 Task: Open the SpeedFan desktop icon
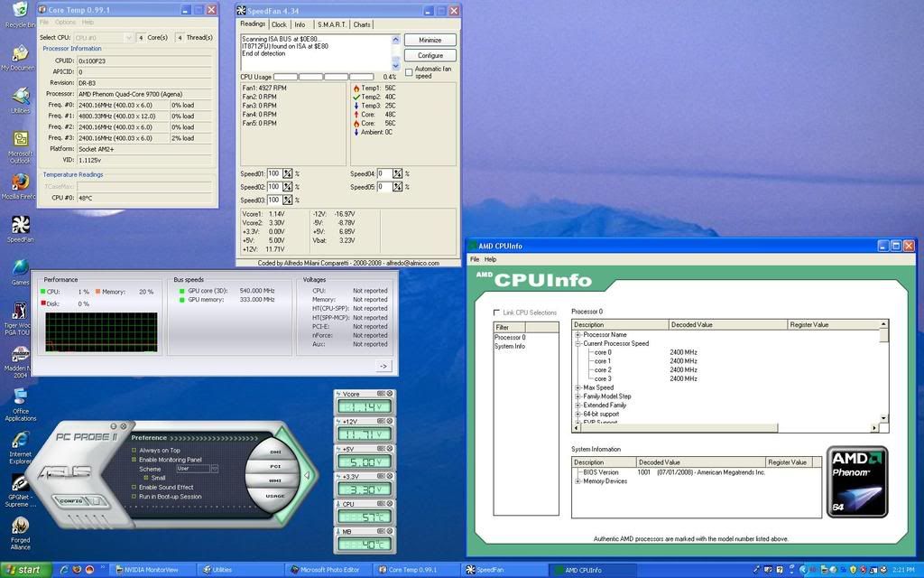[20, 226]
